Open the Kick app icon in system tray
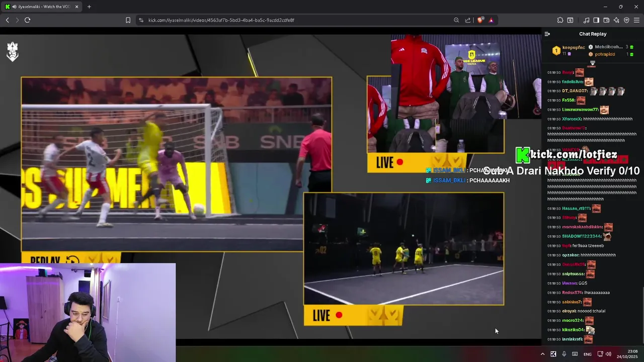 coord(553,354)
